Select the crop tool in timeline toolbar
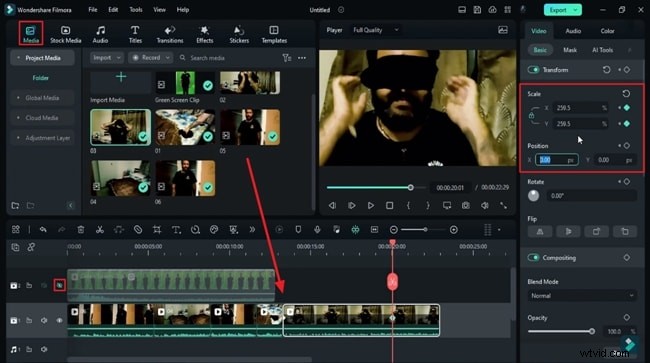 point(157,230)
